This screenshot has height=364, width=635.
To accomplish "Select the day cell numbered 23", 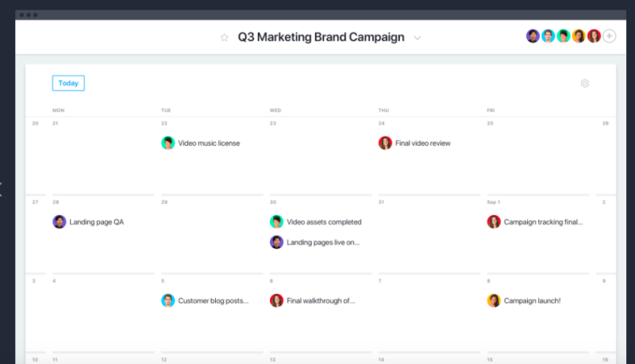I will pos(321,155).
